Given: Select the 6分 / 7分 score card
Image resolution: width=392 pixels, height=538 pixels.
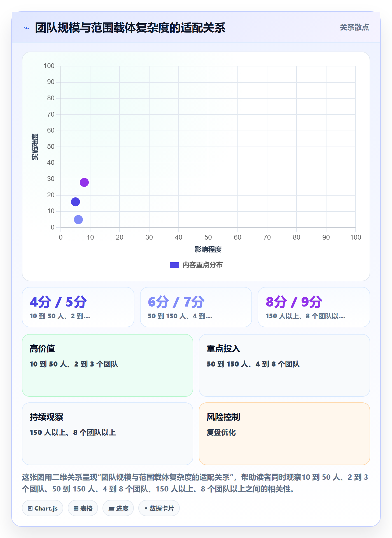Looking at the screenshot, I should [196, 307].
